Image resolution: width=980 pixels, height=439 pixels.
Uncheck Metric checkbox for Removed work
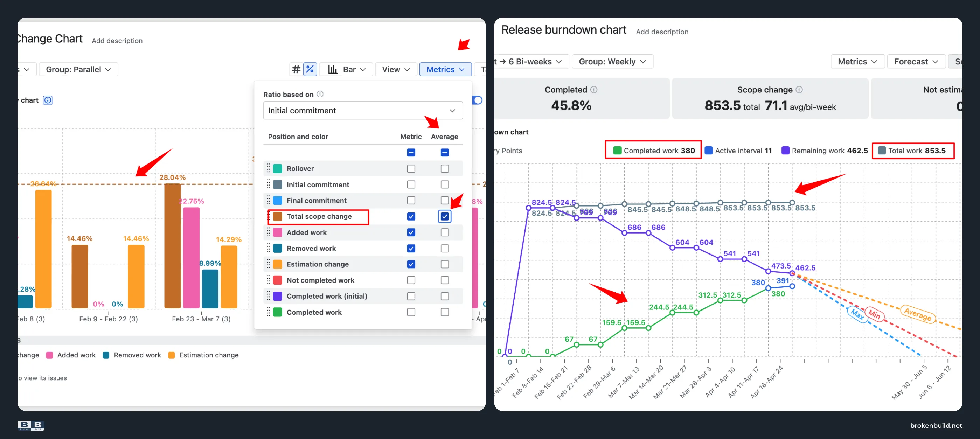tap(411, 249)
